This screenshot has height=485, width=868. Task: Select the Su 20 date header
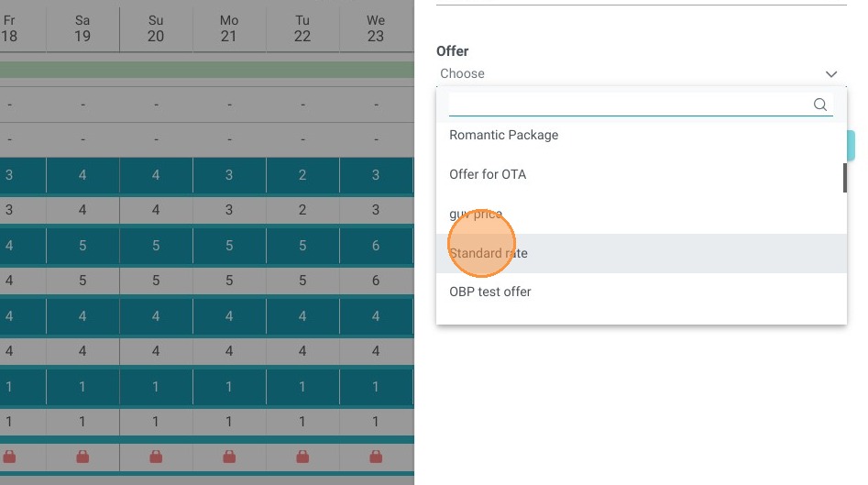point(156,28)
